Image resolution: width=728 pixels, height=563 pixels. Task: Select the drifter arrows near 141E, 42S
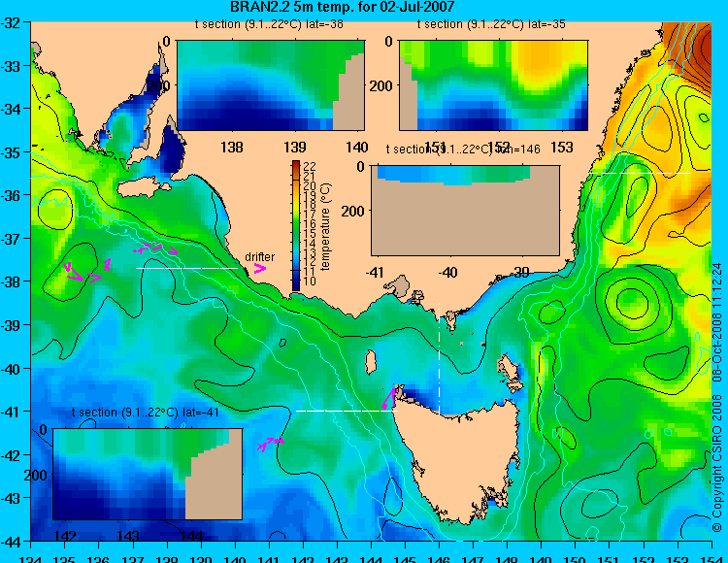[x=271, y=444]
